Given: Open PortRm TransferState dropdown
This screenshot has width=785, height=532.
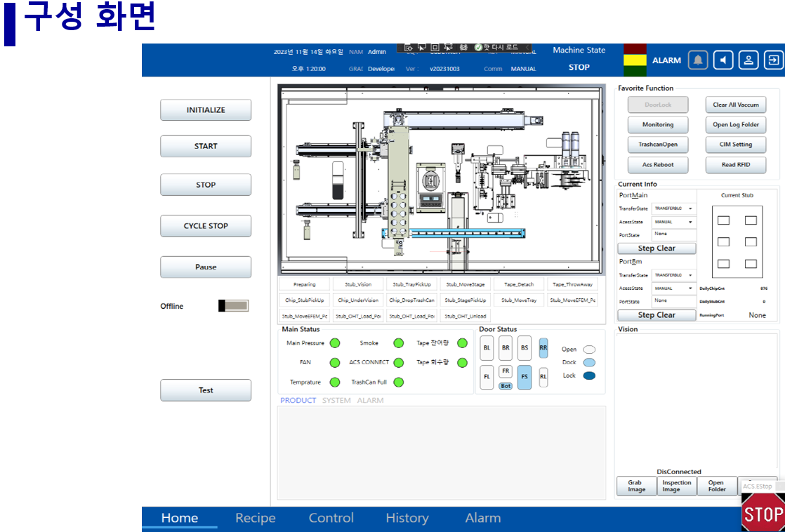Looking at the screenshot, I should tap(673, 275).
